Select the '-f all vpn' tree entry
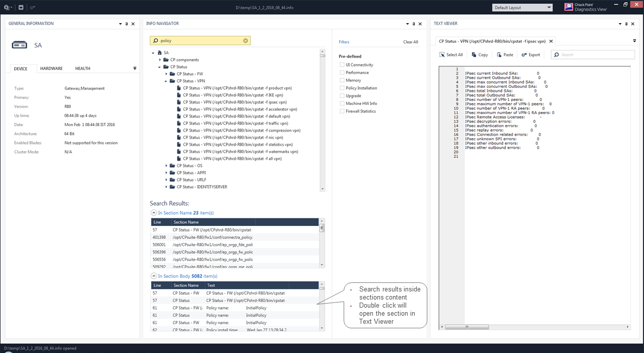The height and width of the screenshot is (353, 644). (232, 159)
